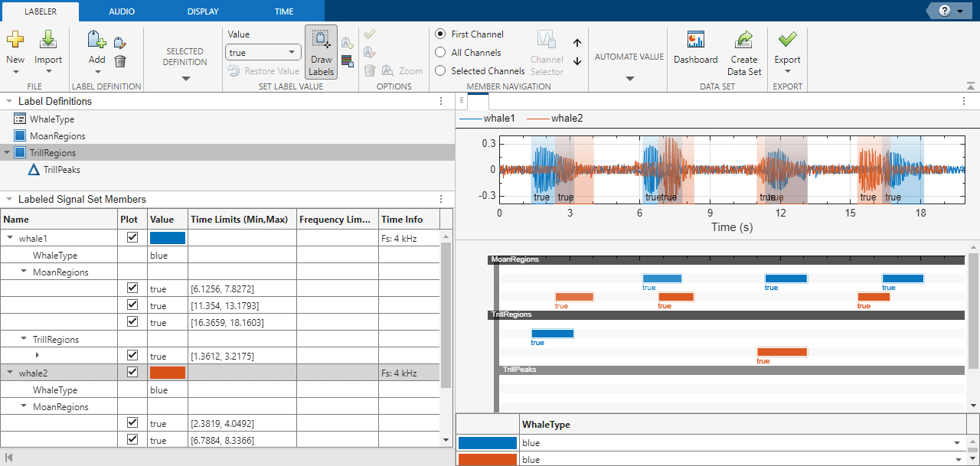
Task: Select the All Channels radio button
Action: tap(440, 53)
